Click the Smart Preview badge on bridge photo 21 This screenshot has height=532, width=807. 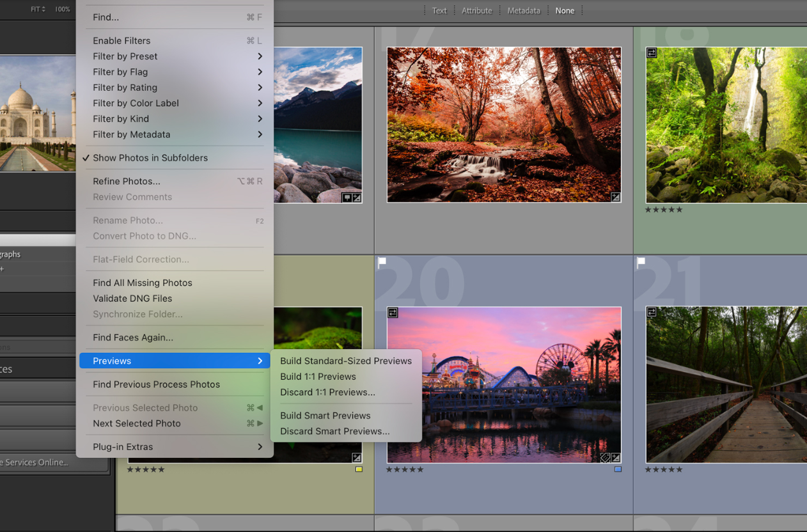click(651, 313)
